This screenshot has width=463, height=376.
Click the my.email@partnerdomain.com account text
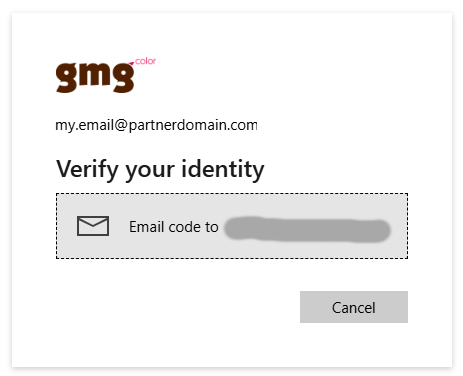156,125
